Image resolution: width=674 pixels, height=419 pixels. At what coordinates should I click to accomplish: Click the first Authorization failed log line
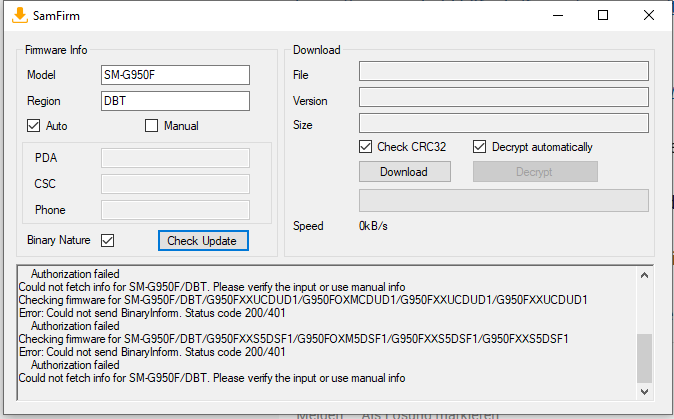75,274
